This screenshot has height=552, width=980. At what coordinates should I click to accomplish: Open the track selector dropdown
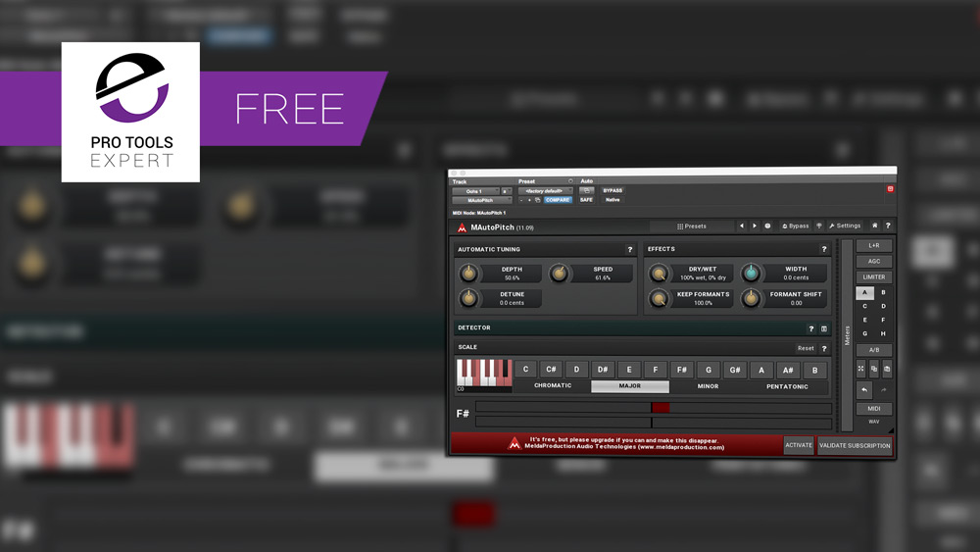tap(475, 191)
